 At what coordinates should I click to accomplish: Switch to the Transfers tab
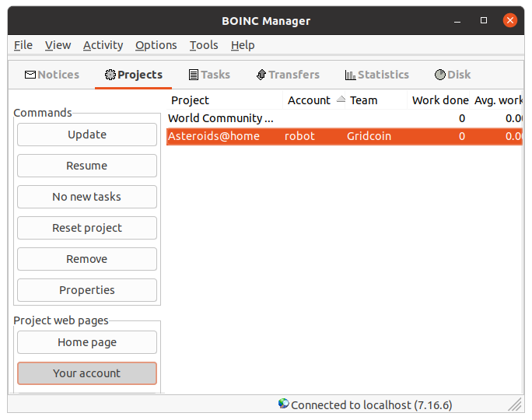[288, 75]
